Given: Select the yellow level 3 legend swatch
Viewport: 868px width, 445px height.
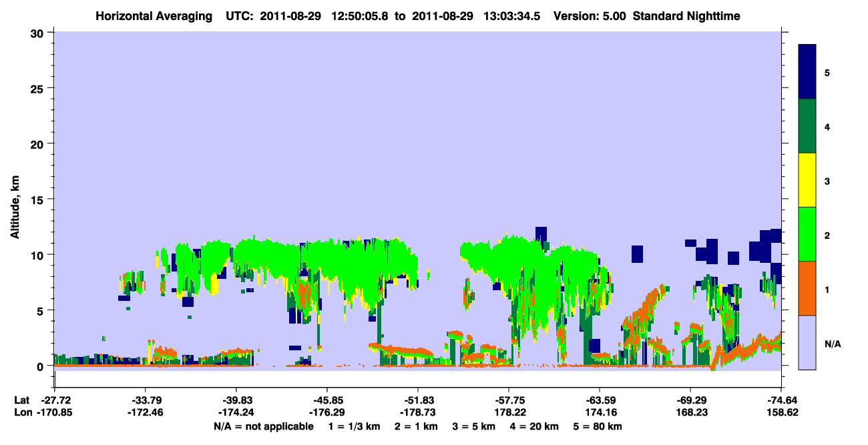Looking at the screenshot, I should pyautogui.click(x=807, y=180).
